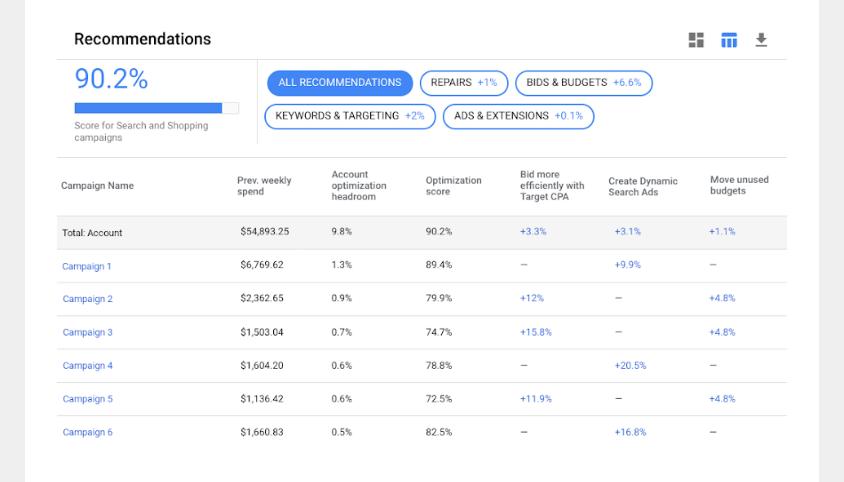Viewport: 844px width, 482px height.
Task: Filter by Repairs +1% chip
Action: tap(464, 83)
